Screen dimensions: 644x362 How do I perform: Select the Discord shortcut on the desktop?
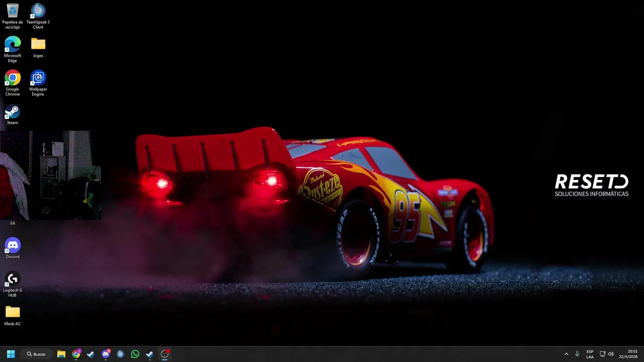pos(13,248)
